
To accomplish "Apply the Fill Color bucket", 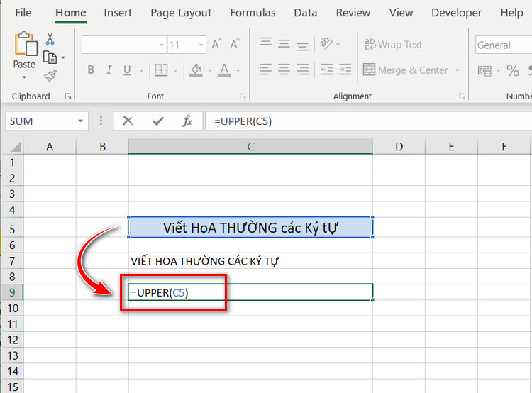I will point(196,70).
